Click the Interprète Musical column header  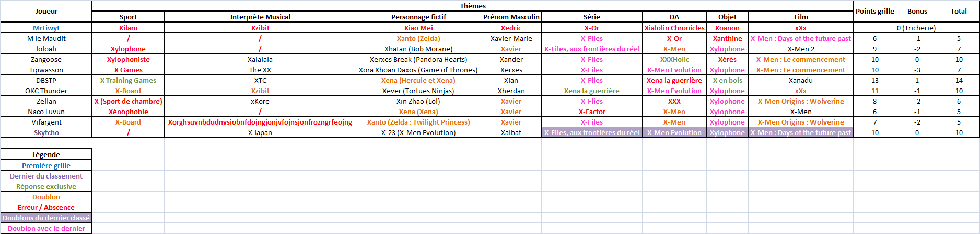(x=260, y=17)
